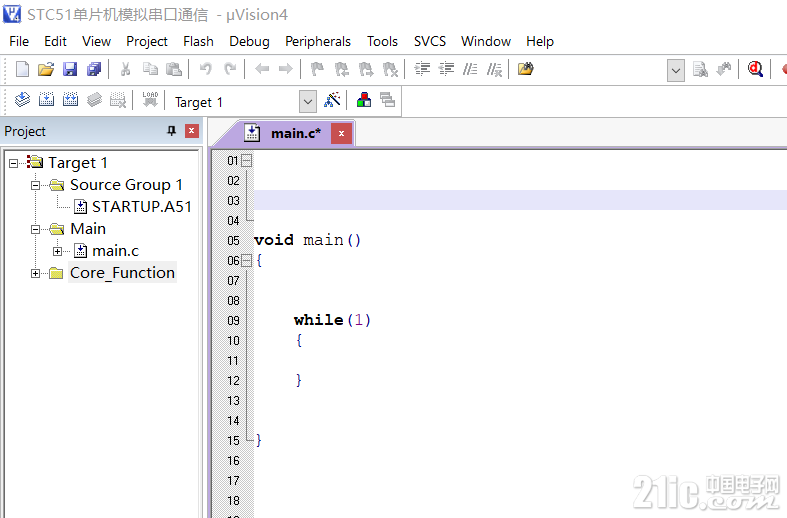Collapse code fold at line 01
Image resolution: width=787 pixels, height=518 pixels.
[246, 161]
